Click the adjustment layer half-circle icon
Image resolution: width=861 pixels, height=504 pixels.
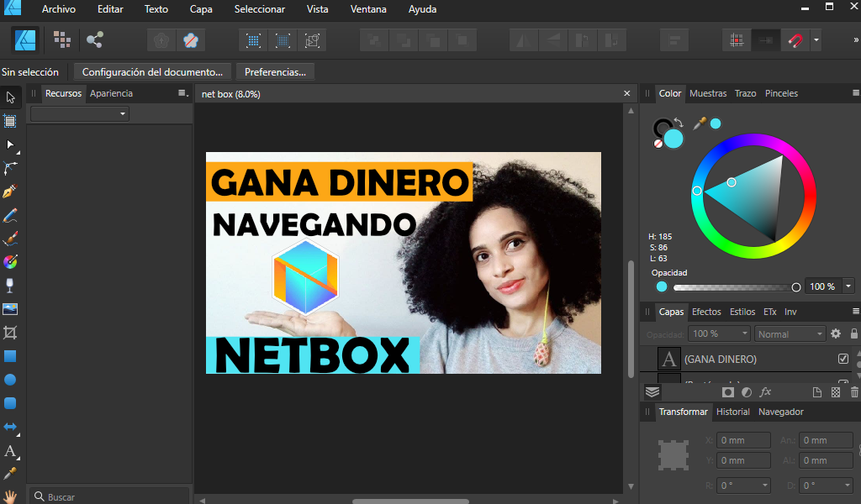[x=747, y=392]
